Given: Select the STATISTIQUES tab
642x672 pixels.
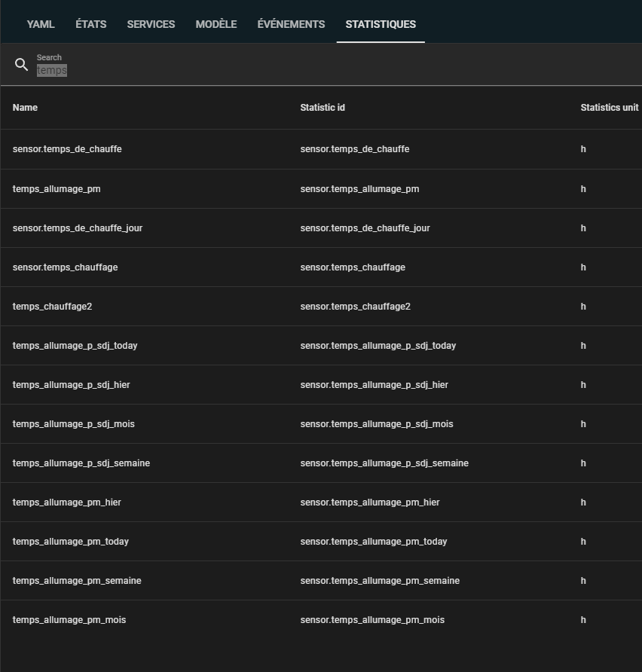Looking at the screenshot, I should click(381, 24).
